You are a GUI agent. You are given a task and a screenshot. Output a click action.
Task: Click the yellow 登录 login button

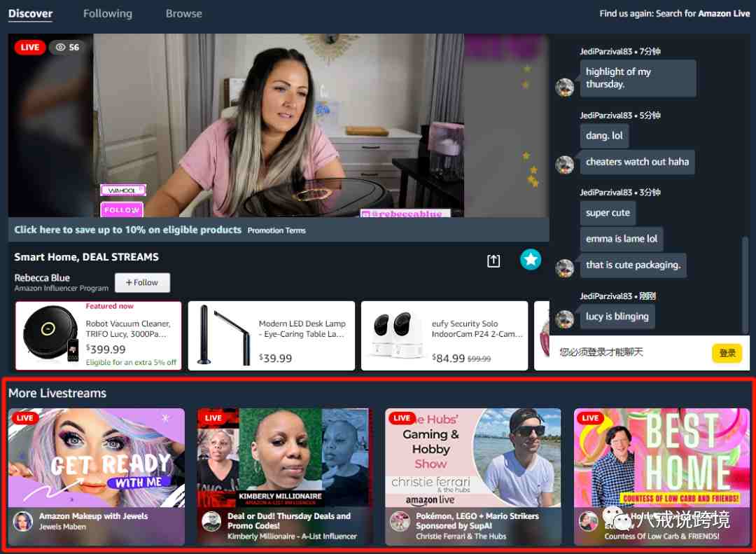click(727, 353)
